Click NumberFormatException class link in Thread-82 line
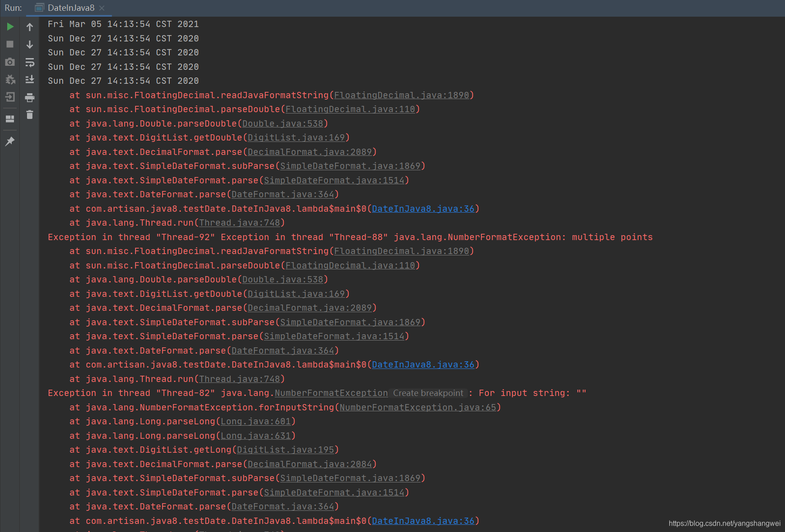Image resolution: width=785 pixels, height=532 pixels. click(x=331, y=393)
